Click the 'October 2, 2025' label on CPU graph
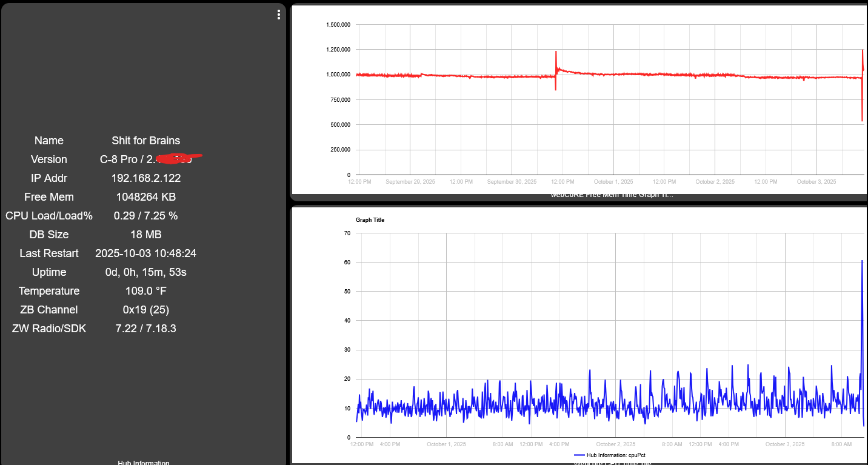The image size is (868, 465). point(615,444)
